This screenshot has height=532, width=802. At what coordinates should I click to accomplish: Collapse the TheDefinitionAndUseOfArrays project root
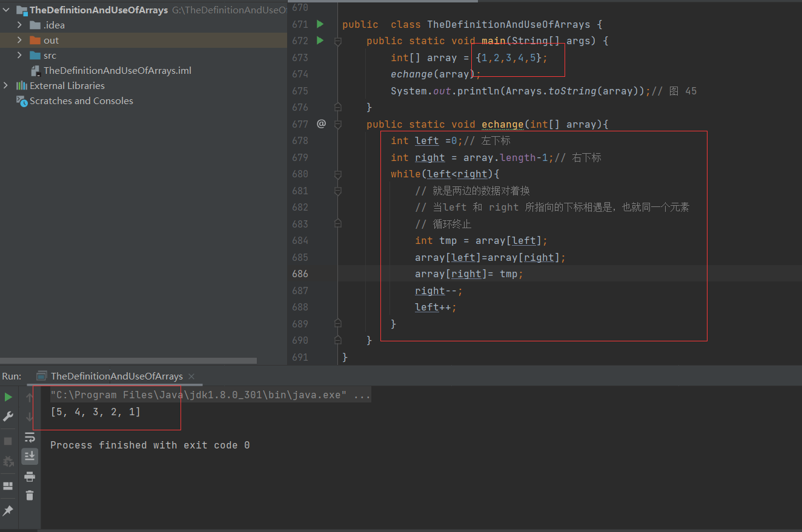coord(6,10)
